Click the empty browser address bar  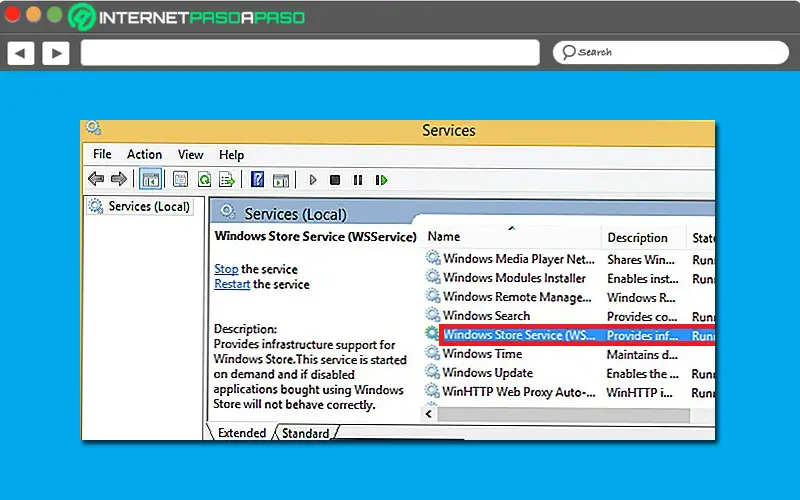310,53
